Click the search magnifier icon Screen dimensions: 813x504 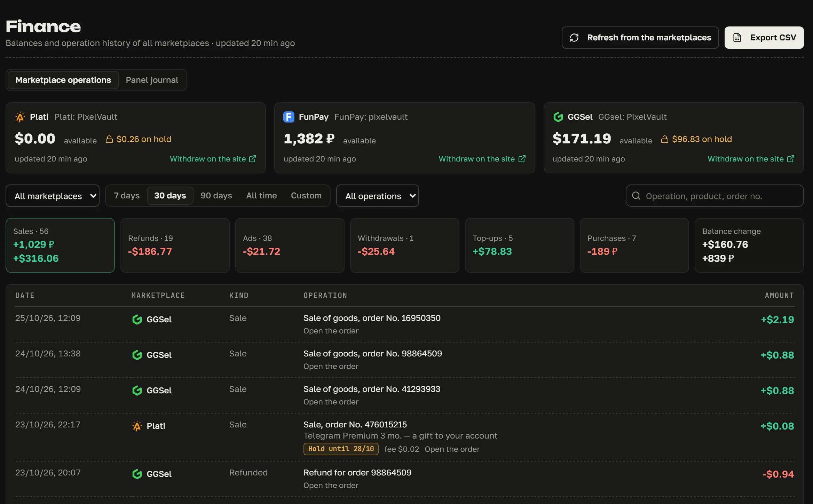click(x=636, y=196)
